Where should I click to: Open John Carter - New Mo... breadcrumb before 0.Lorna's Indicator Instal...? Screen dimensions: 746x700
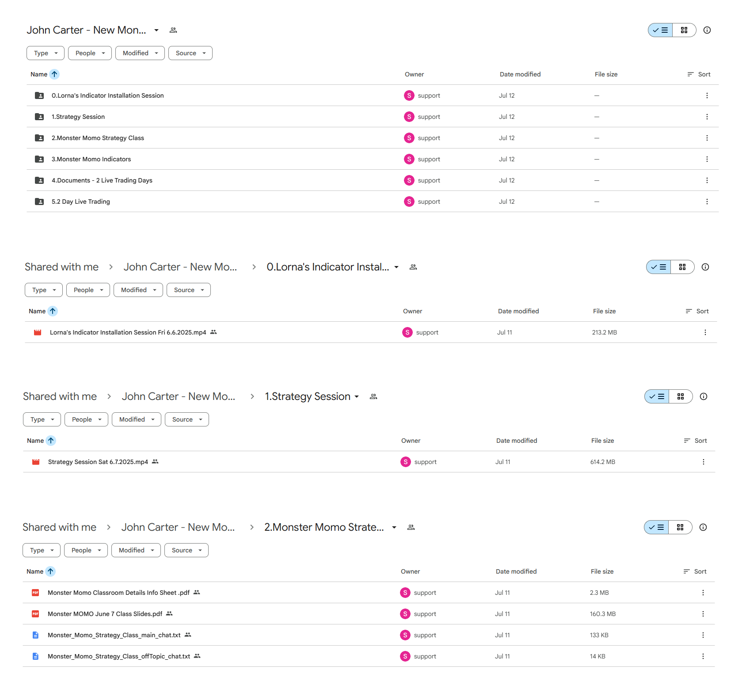coord(180,267)
